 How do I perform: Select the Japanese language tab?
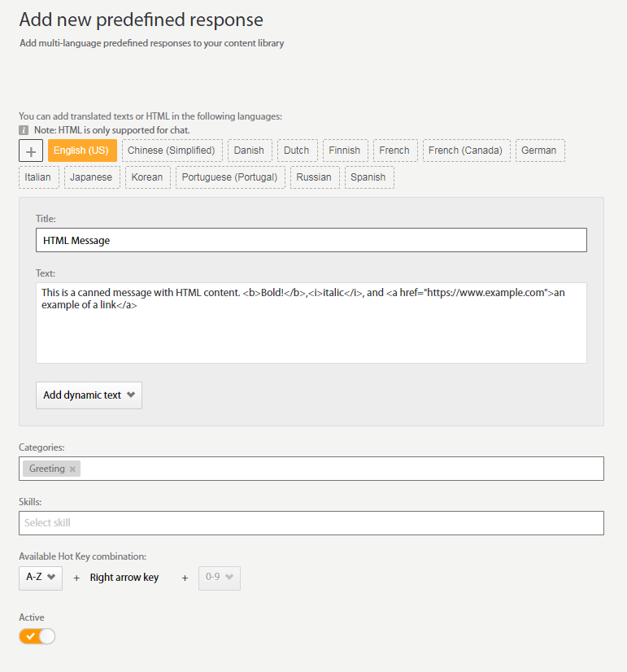(91, 177)
